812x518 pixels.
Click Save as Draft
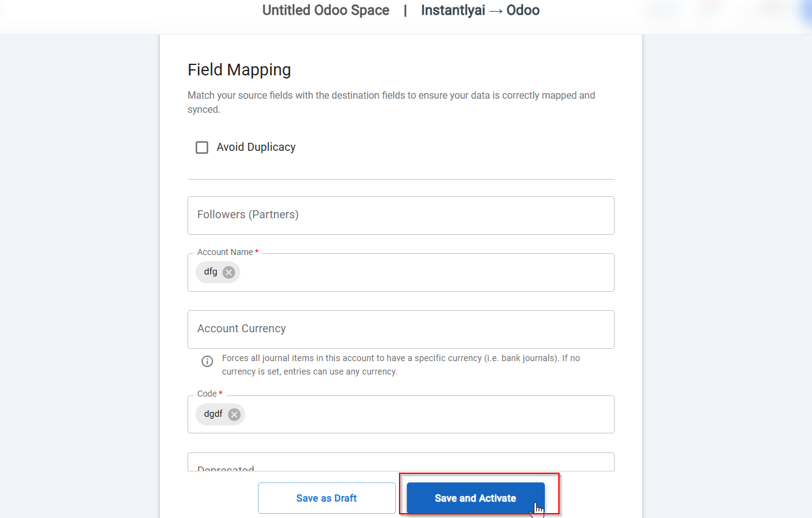[x=327, y=498]
